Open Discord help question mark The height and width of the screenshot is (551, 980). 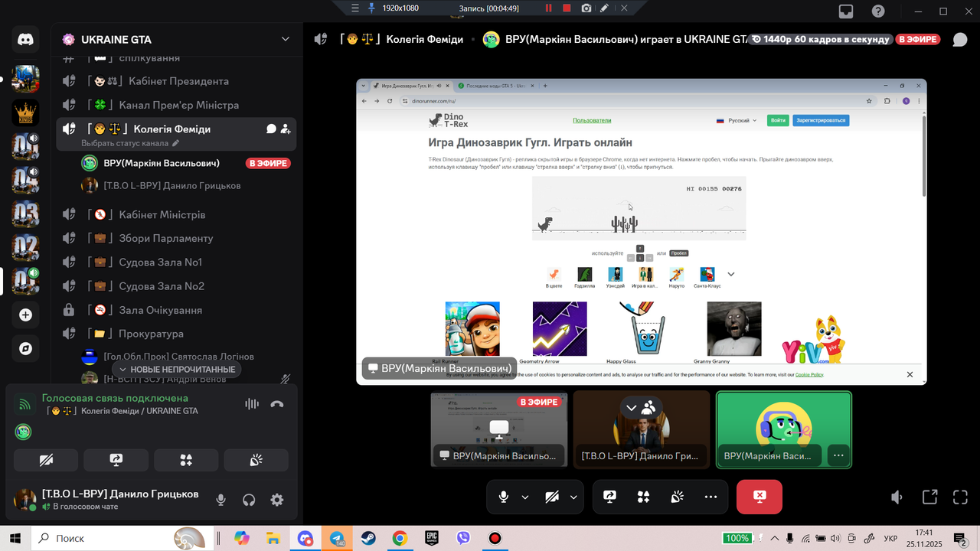[x=878, y=11]
